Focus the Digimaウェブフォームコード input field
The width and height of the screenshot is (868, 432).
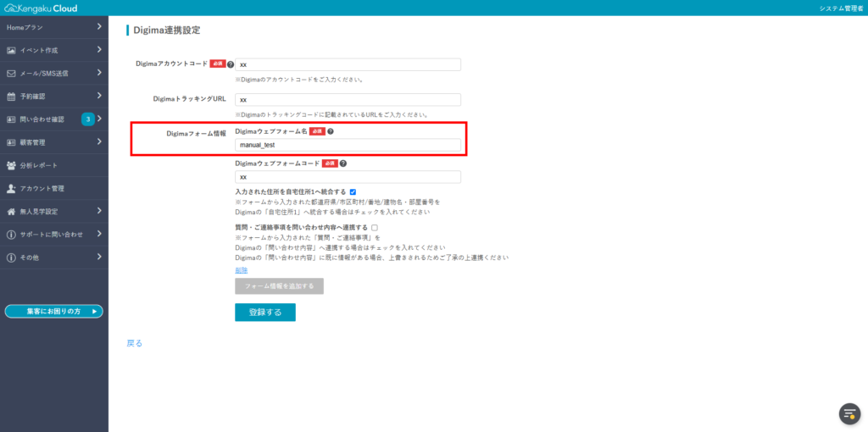click(x=348, y=177)
